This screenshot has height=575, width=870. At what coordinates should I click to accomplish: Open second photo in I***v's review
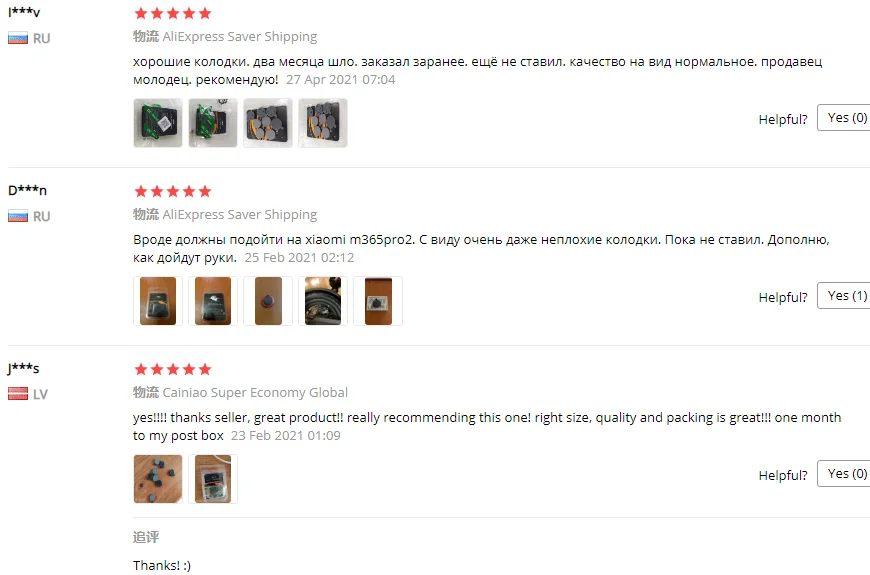pyautogui.click(x=213, y=123)
